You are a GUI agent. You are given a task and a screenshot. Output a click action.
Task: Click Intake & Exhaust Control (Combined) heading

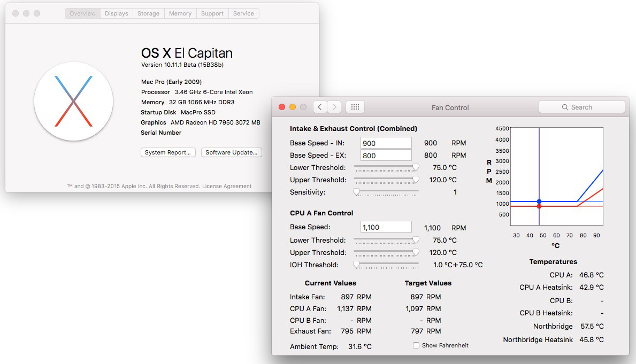pos(353,128)
